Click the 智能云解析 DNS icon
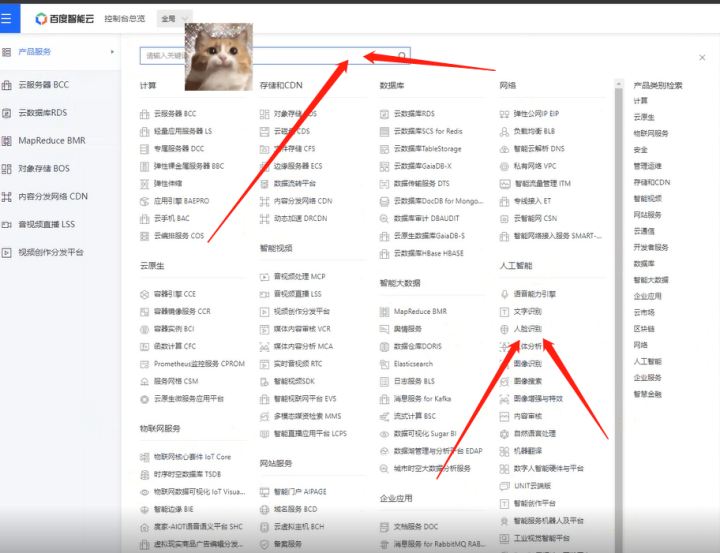The height and width of the screenshot is (553, 720). coord(504,149)
